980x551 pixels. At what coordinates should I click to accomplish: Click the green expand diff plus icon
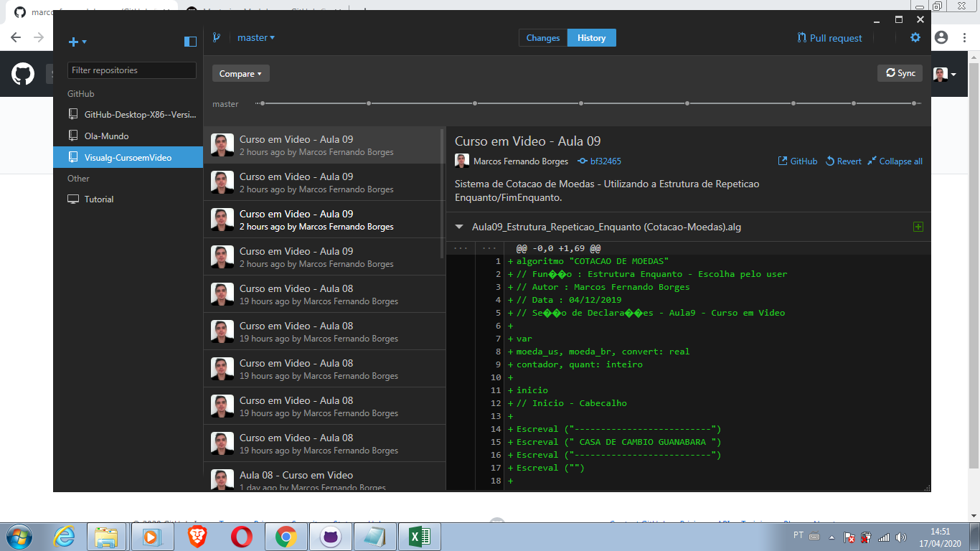click(918, 226)
